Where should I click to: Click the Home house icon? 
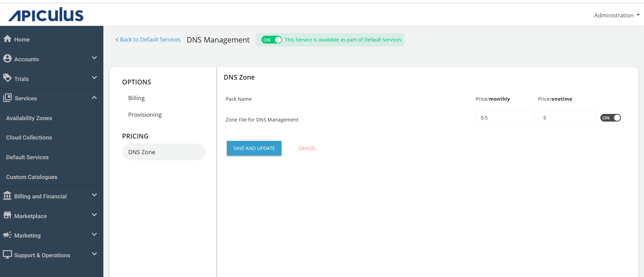coord(7,39)
